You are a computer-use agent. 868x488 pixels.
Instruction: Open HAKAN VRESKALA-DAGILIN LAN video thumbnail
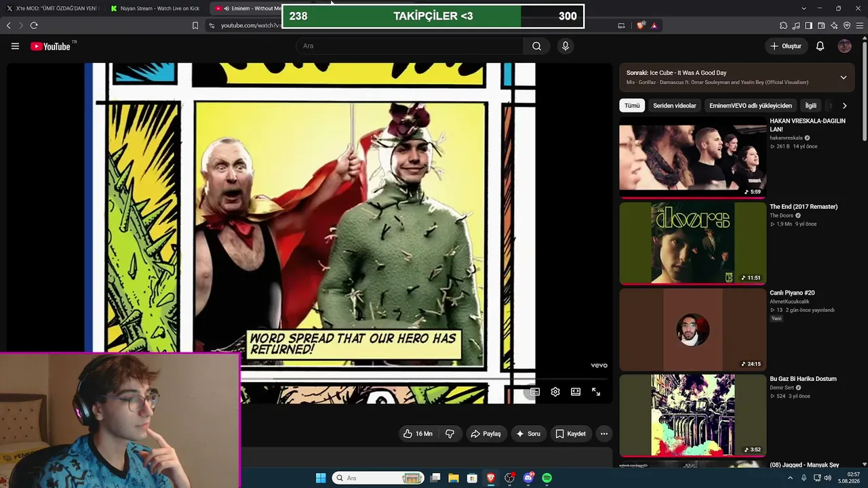tap(692, 158)
